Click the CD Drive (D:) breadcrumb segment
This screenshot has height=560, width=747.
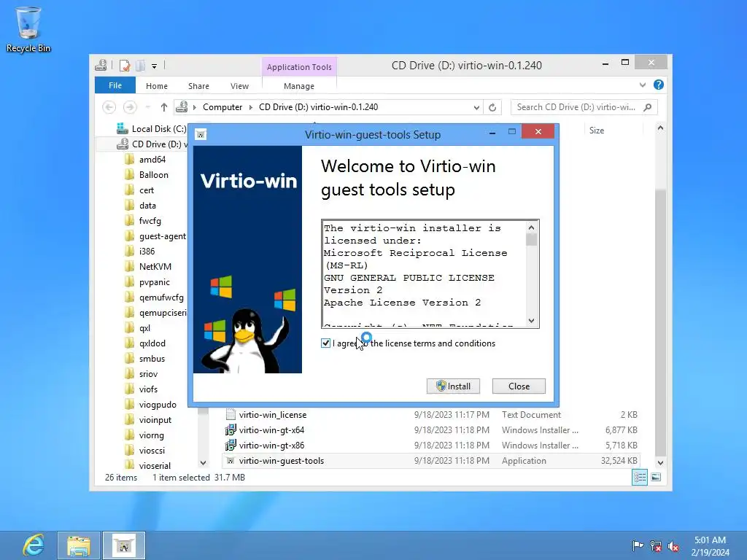pyautogui.click(x=318, y=107)
